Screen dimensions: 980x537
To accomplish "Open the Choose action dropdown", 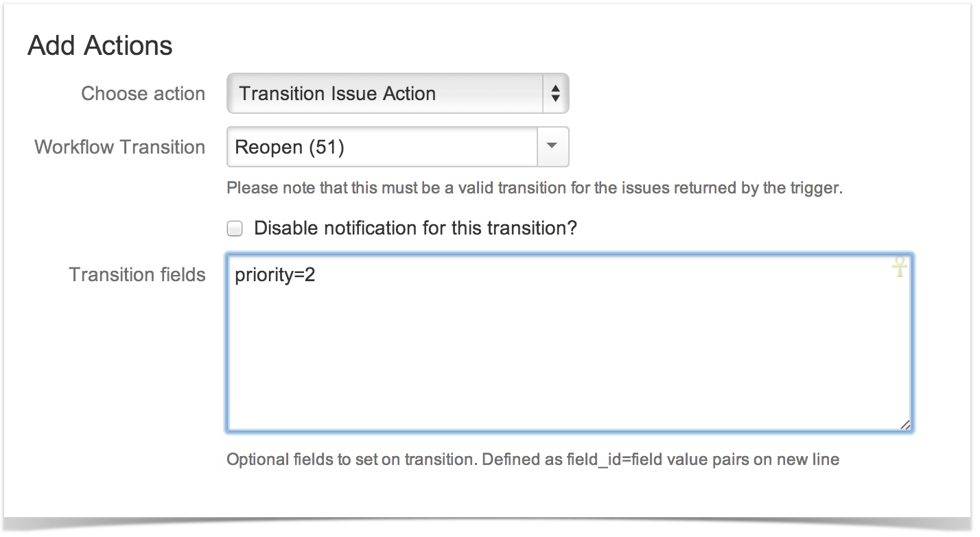I will 397,94.
